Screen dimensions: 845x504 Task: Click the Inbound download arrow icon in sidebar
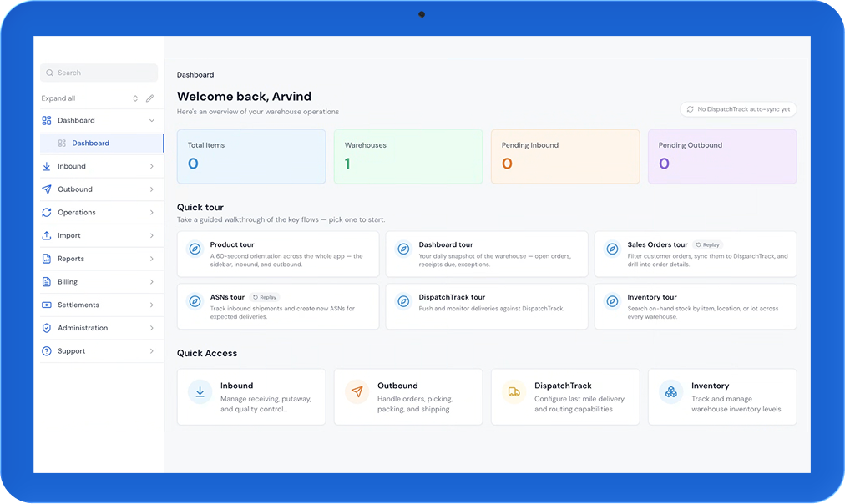(47, 166)
